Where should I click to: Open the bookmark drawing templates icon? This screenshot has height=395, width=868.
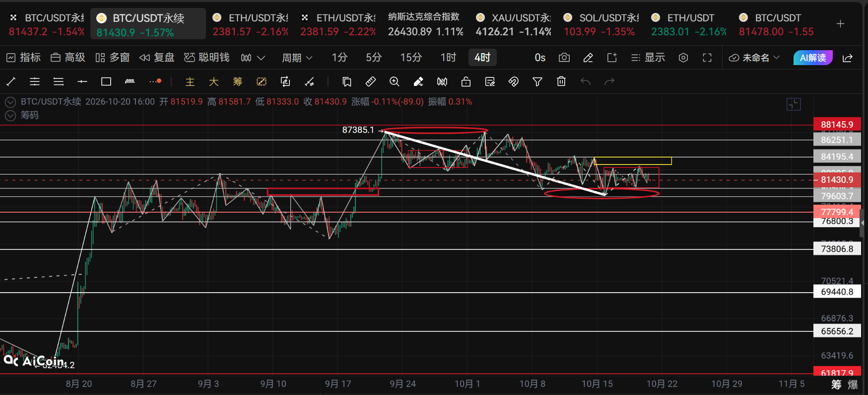(x=347, y=81)
